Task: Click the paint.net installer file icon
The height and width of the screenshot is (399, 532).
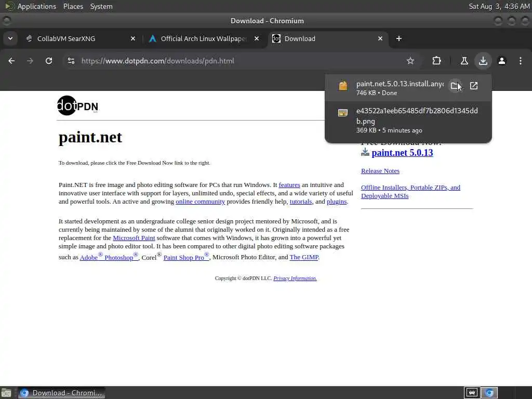Action: 343,86
